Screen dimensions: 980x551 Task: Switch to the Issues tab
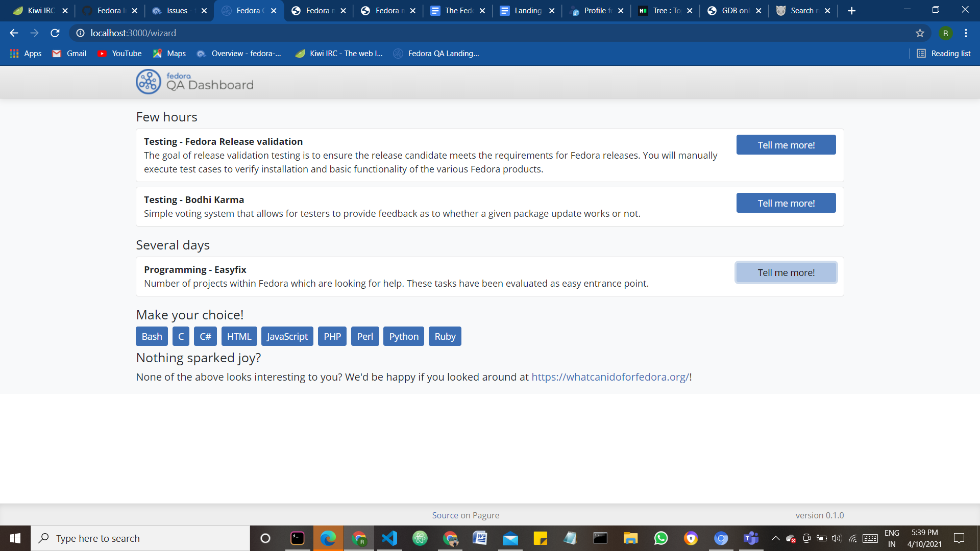coord(180,11)
